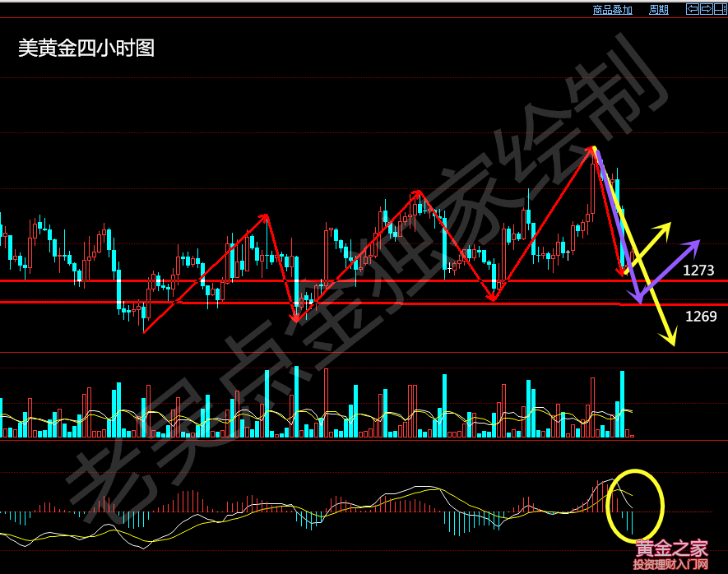Click the highest peak where red and purple lines meet

592,149
